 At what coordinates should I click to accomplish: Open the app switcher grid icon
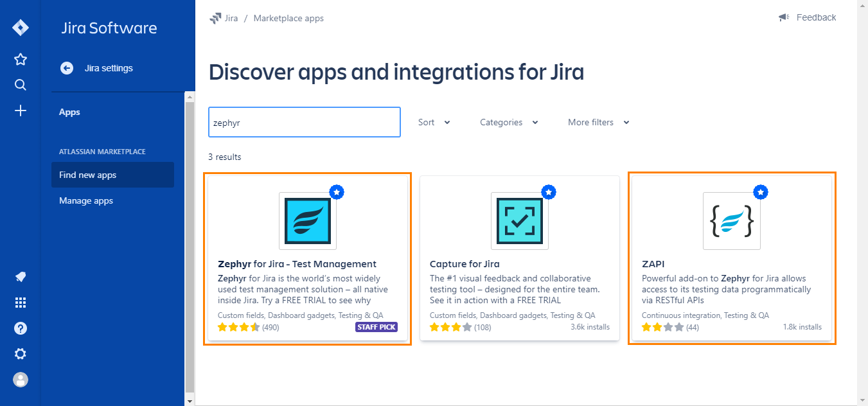point(21,303)
